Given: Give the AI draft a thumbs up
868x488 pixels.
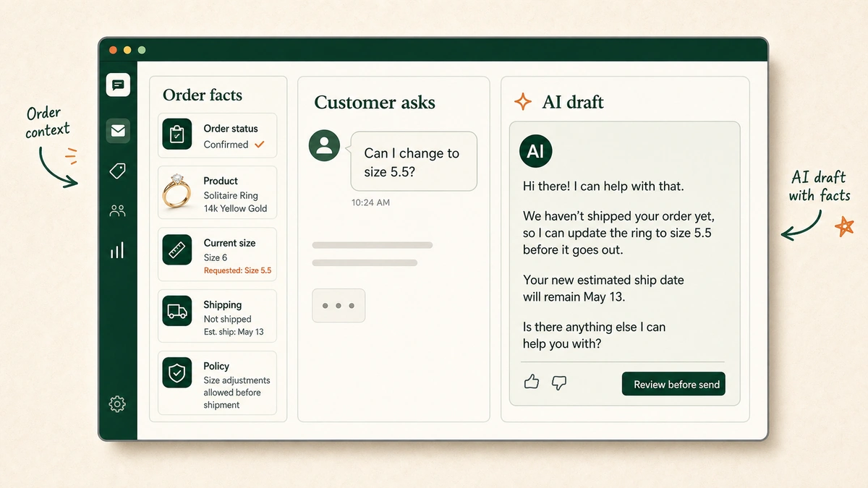Looking at the screenshot, I should click(532, 382).
